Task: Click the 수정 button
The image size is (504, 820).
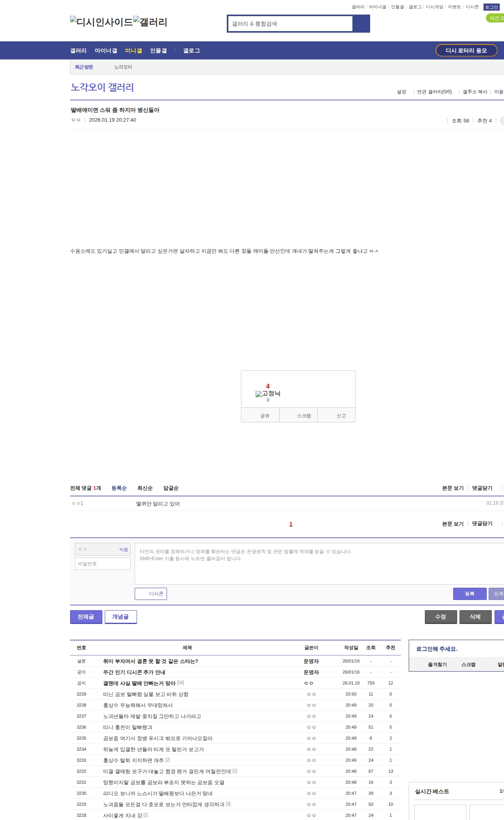Action: (x=441, y=617)
